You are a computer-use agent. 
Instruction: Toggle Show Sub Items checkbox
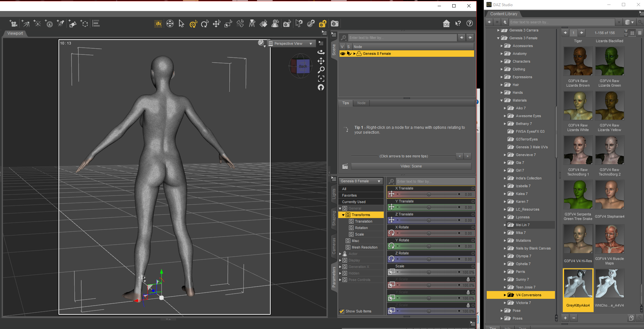click(342, 311)
